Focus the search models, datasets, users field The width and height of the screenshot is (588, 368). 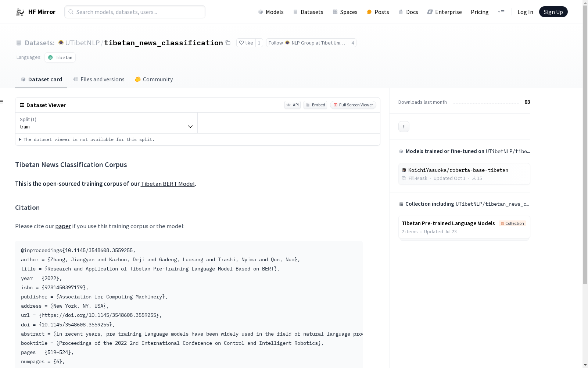[135, 12]
